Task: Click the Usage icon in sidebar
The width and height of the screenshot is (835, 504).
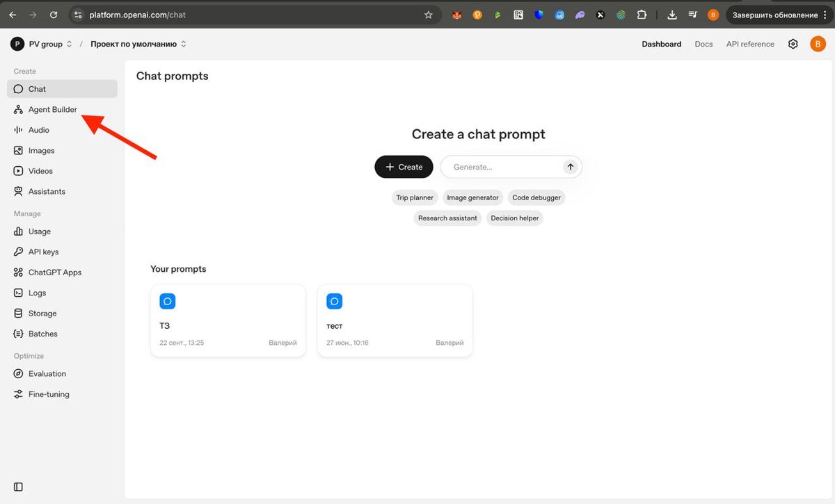Action: tap(19, 231)
